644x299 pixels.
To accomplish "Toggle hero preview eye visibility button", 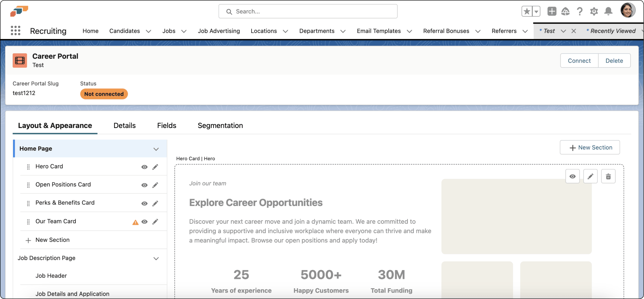I will [x=573, y=176].
